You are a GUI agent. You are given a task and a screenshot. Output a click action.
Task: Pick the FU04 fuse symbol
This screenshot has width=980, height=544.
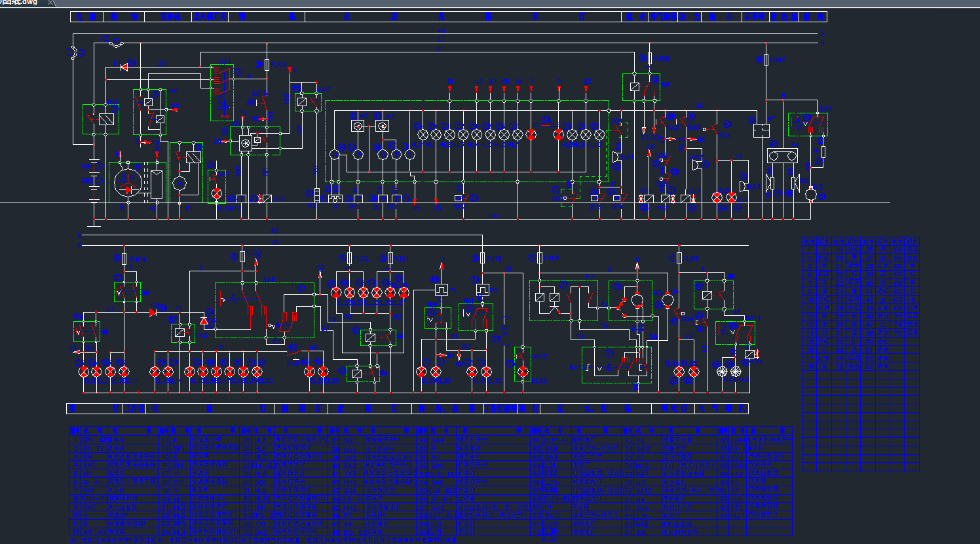point(124,259)
